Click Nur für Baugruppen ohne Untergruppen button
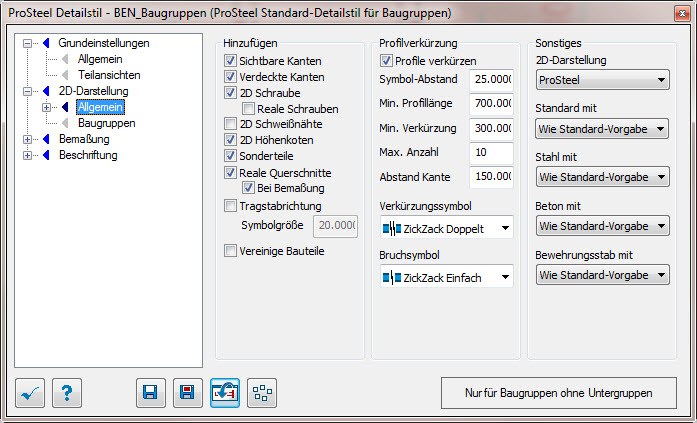Viewport: 697px width, 423px height. 559,393
